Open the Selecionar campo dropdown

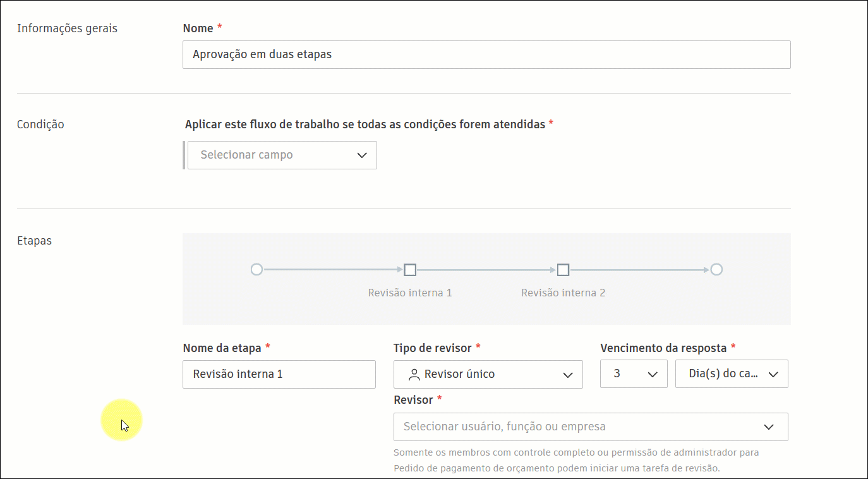(281, 155)
